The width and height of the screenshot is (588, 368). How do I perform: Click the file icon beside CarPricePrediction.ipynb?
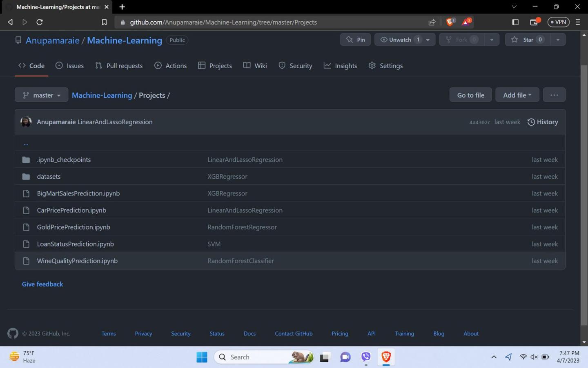(x=26, y=210)
